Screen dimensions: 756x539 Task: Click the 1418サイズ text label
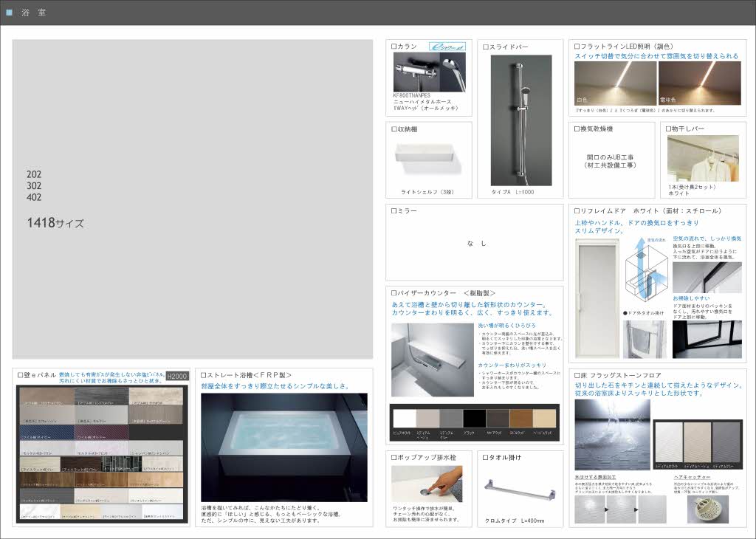pos(55,222)
